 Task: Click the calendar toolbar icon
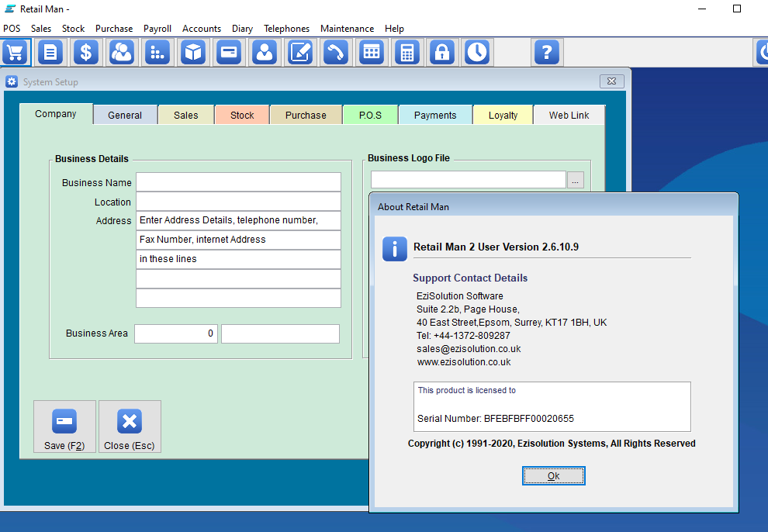[372, 53]
